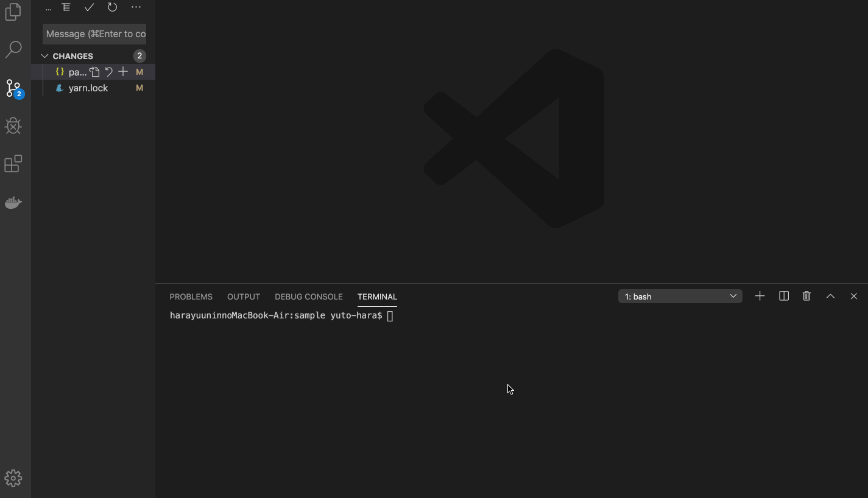
Task: Focus the commit Message input box
Action: click(x=94, y=34)
